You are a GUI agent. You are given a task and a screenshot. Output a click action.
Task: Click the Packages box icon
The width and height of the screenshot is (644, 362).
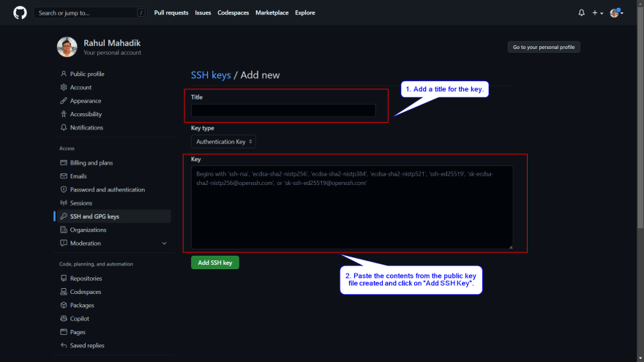[x=64, y=305]
